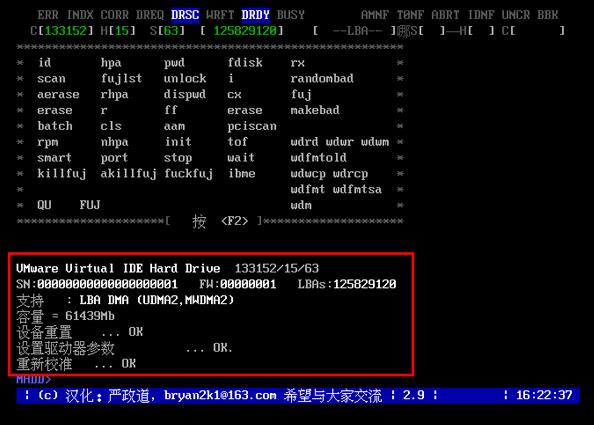The height and width of the screenshot is (425, 594).
Task: Select the wdwm command
Action: click(x=375, y=142)
